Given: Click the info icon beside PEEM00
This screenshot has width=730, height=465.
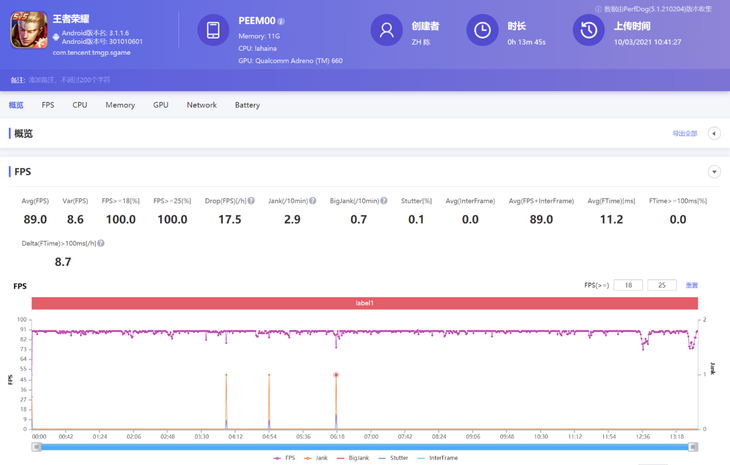Looking at the screenshot, I should [x=281, y=21].
